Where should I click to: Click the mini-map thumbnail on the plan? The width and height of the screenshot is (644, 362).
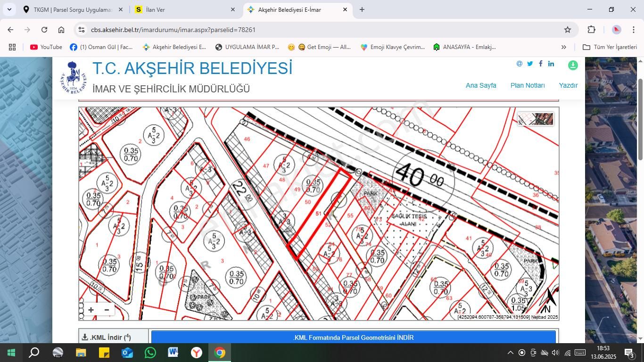pos(536,119)
